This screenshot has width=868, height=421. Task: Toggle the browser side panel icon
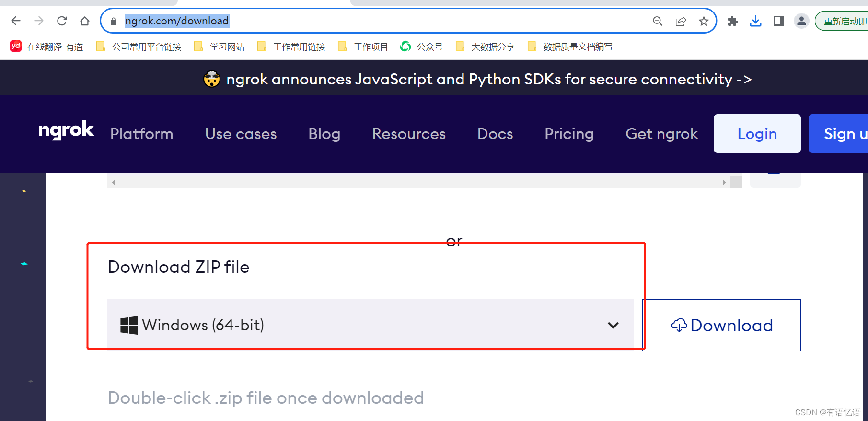point(778,21)
